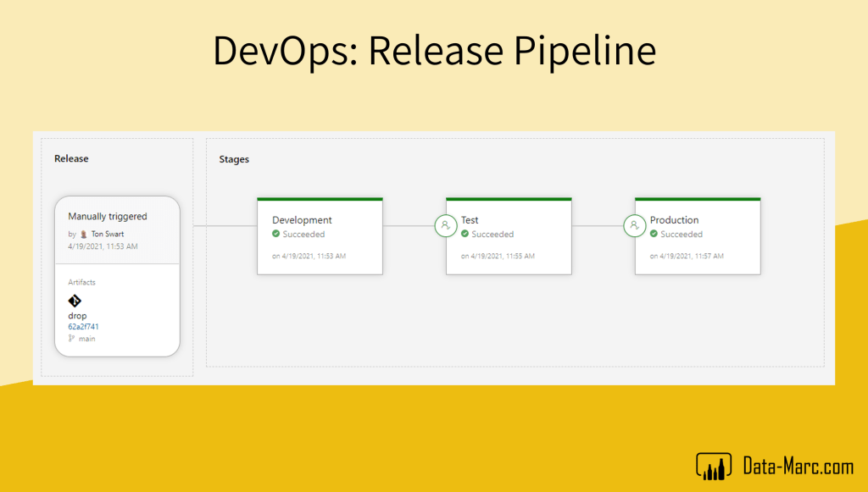The width and height of the screenshot is (868, 492).
Task: Select the main branch label
Action: 86,339
